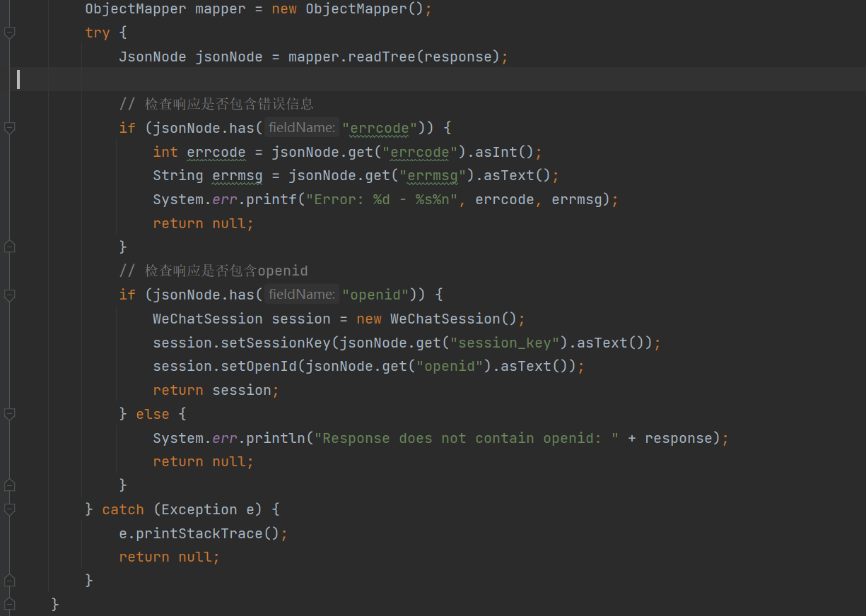Click the "Error: %d - %s%n" string
866x616 pixels.
tap(382, 199)
